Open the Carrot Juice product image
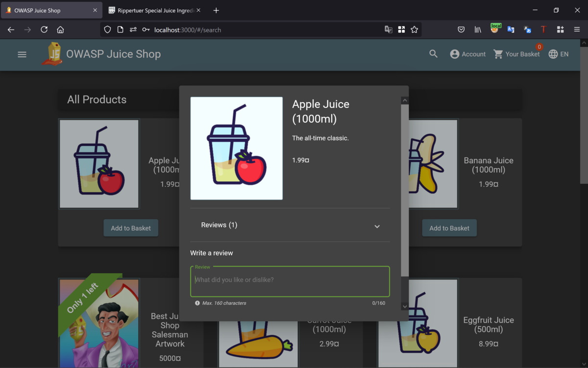The image size is (588, 368). click(x=259, y=343)
